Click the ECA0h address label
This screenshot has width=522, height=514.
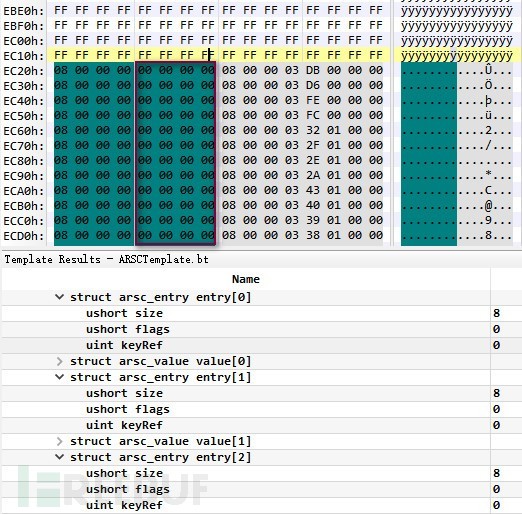pos(24,191)
